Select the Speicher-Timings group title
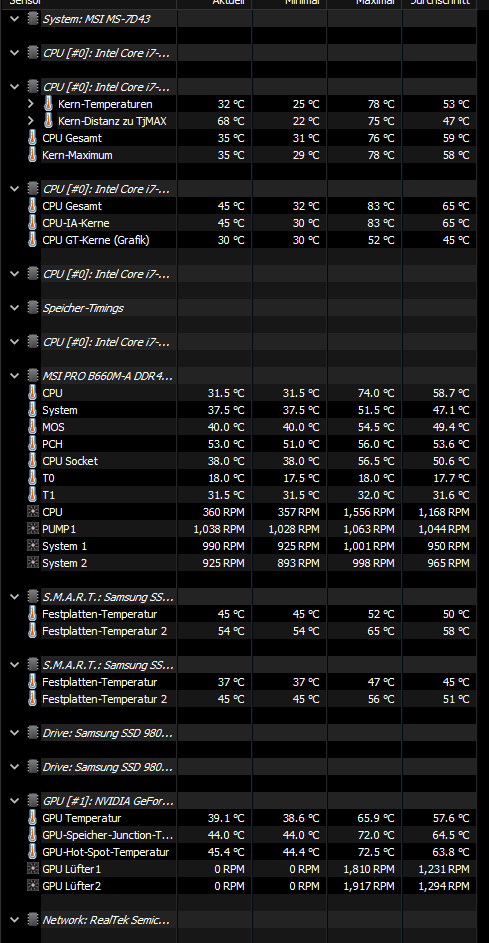 coord(83,308)
